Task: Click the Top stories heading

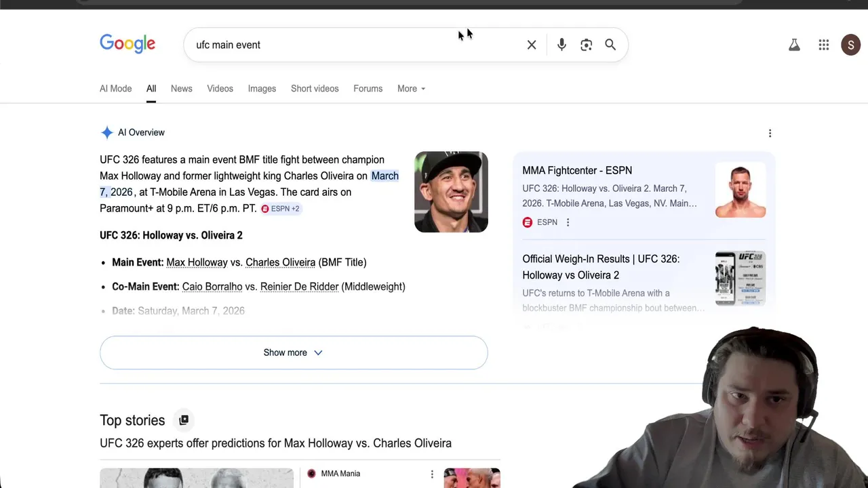Action: pos(132,420)
